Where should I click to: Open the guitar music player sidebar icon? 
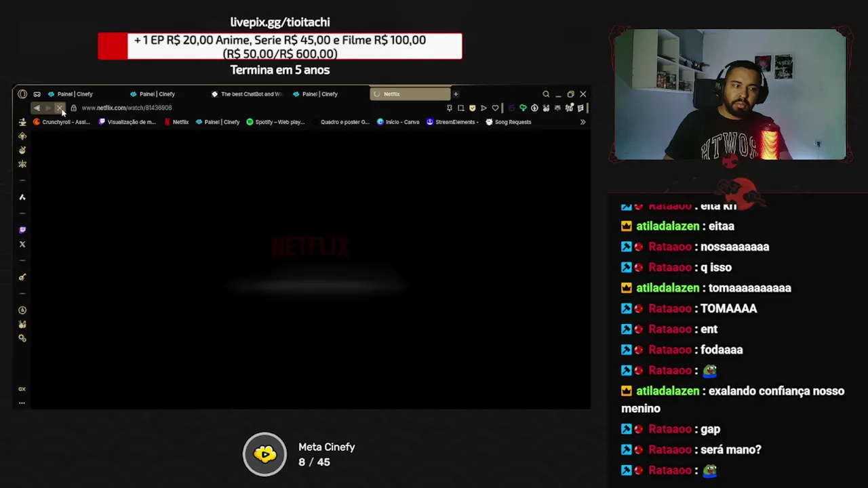22,277
